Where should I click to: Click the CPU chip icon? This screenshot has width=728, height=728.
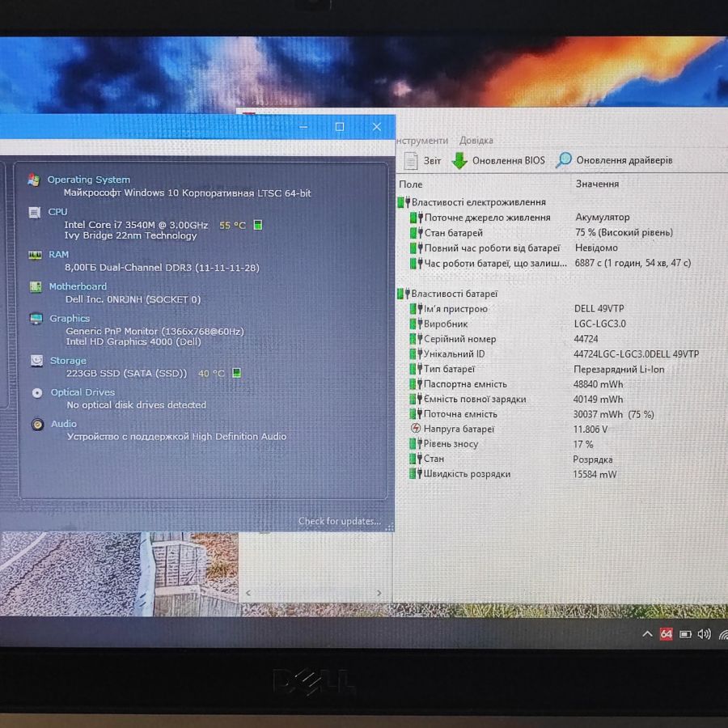[34, 213]
